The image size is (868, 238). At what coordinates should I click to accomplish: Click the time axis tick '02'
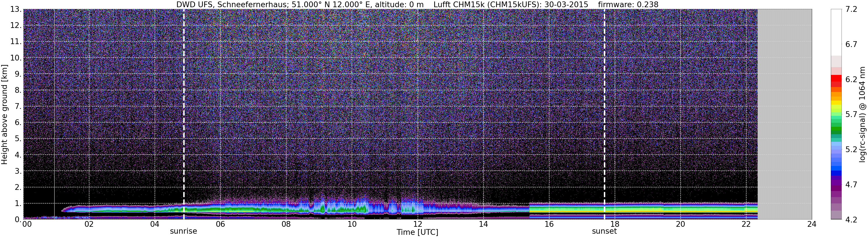pos(89,224)
